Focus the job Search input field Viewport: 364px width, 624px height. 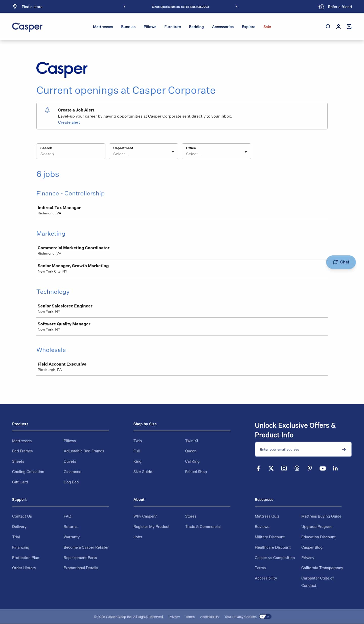point(71,151)
